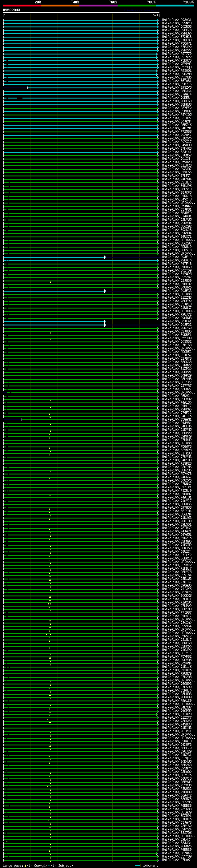Click the cyan ~100% identity color segment

[x=175, y=6]
